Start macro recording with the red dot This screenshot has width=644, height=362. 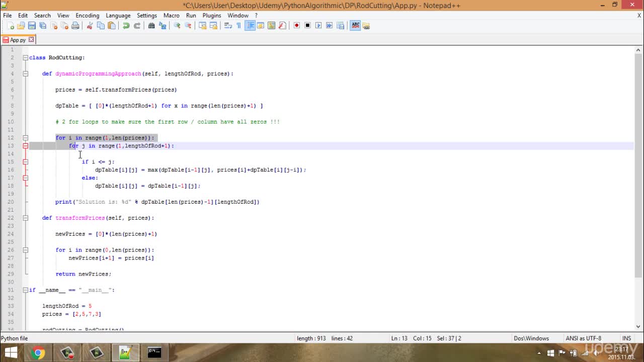pos(297,26)
